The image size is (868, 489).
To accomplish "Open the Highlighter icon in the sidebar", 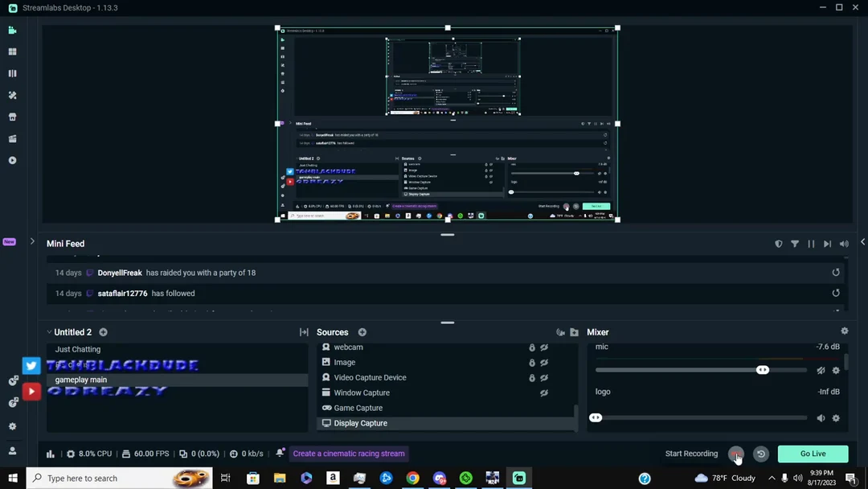I will coord(11,138).
